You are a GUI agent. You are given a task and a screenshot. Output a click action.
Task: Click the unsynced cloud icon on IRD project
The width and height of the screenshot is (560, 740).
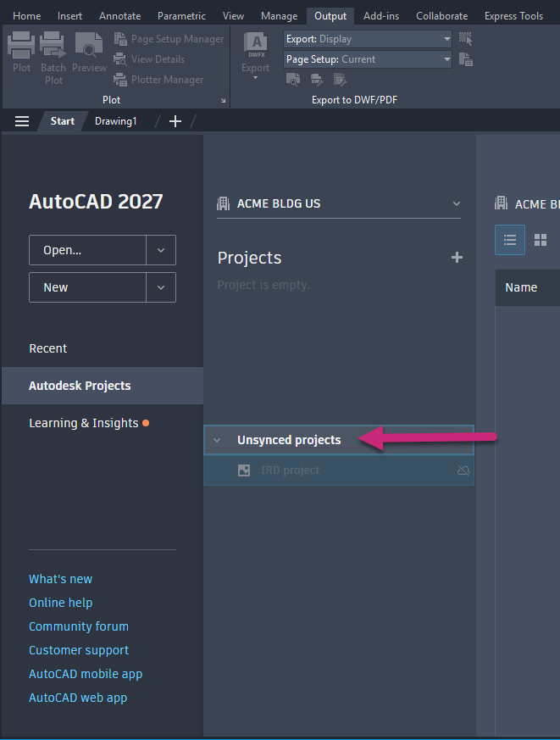coord(463,470)
